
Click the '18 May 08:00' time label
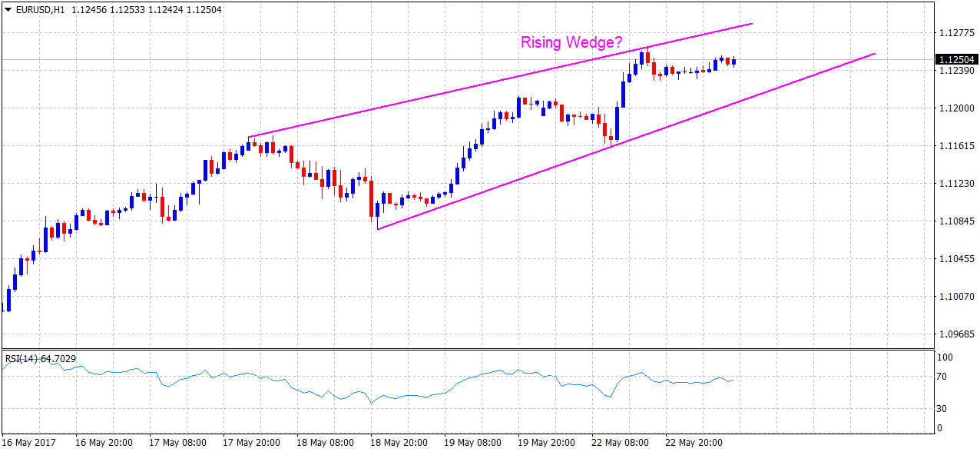325,443
